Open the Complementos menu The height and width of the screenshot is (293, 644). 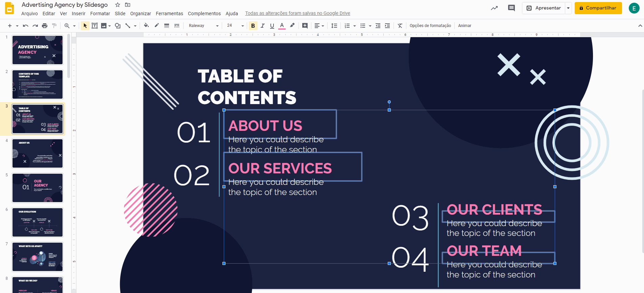(x=204, y=14)
